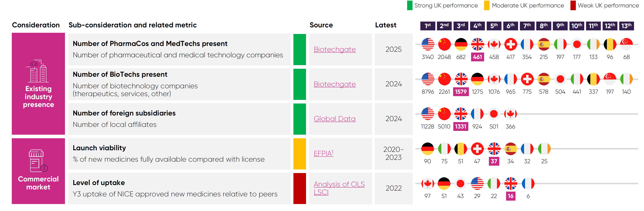Screen dimensions: 644x211
Task: Open the Biotechgate link in the PharmaCos row
Action: click(x=335, y=50)
